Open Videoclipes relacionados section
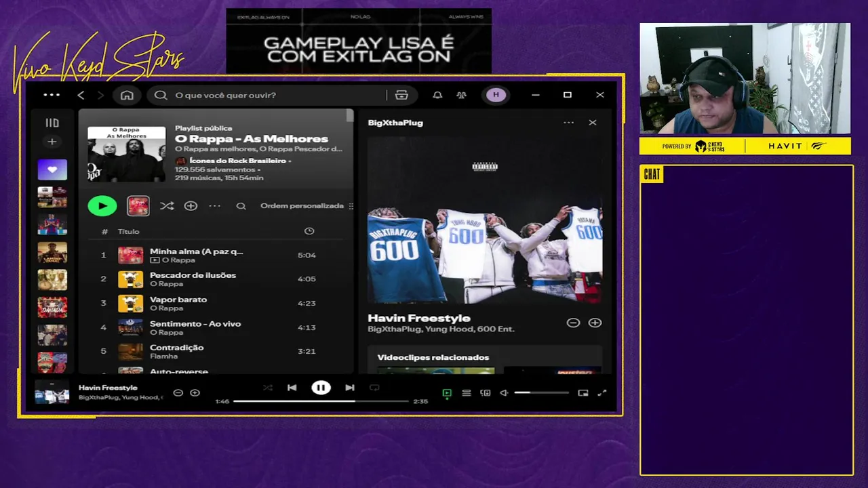The height and width of the screenshot is (488, 868). pyautogui.click(x=433, y=357)
